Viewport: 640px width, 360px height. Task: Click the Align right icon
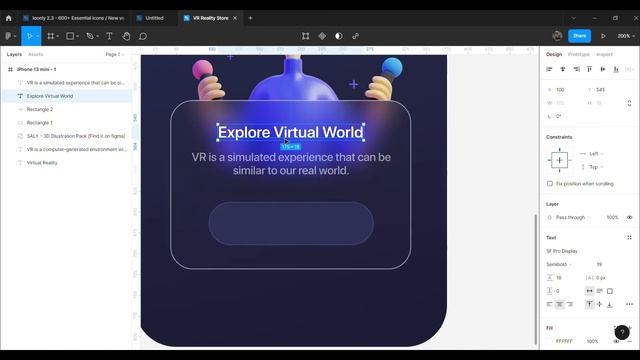coord(576,69)
